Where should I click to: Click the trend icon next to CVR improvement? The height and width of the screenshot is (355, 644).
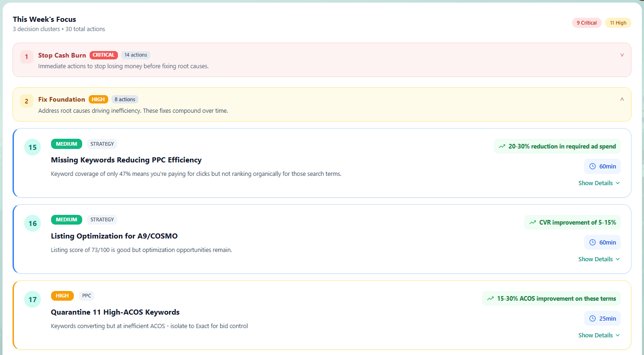(533, 223)
